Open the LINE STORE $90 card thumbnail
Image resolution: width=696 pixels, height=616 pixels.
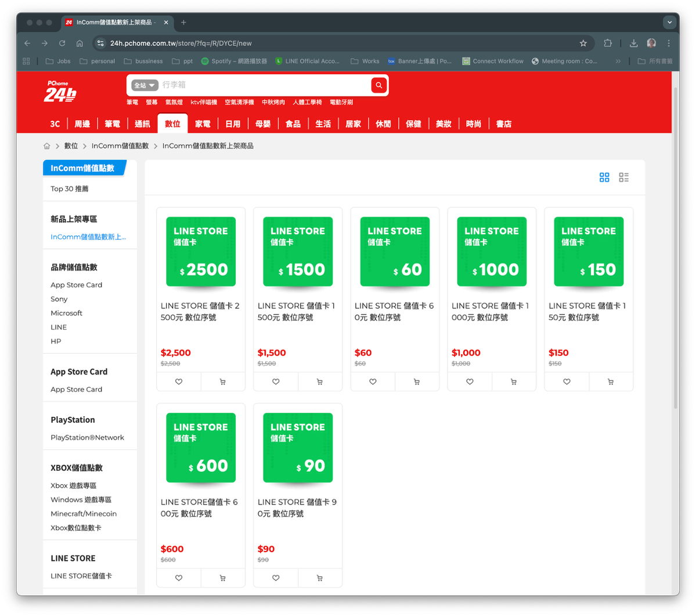point(298,448)
